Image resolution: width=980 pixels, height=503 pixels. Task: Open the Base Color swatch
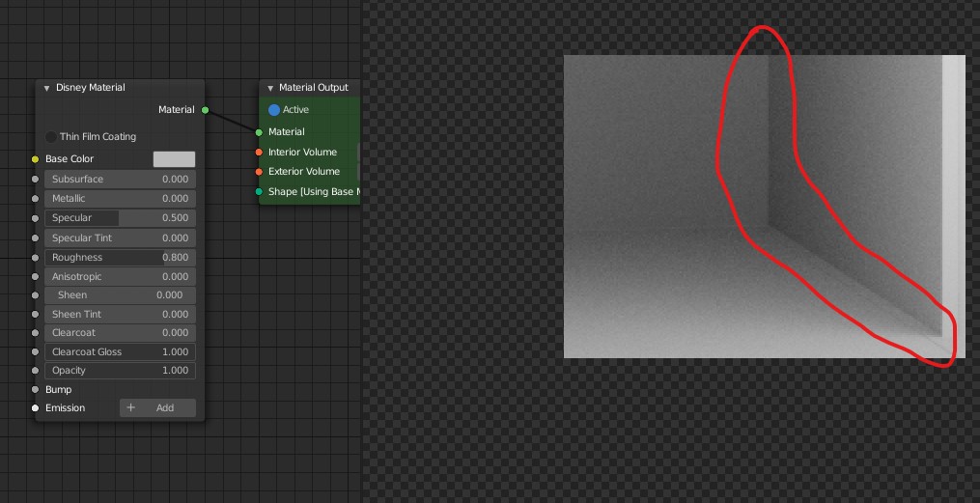pos(174,159)
